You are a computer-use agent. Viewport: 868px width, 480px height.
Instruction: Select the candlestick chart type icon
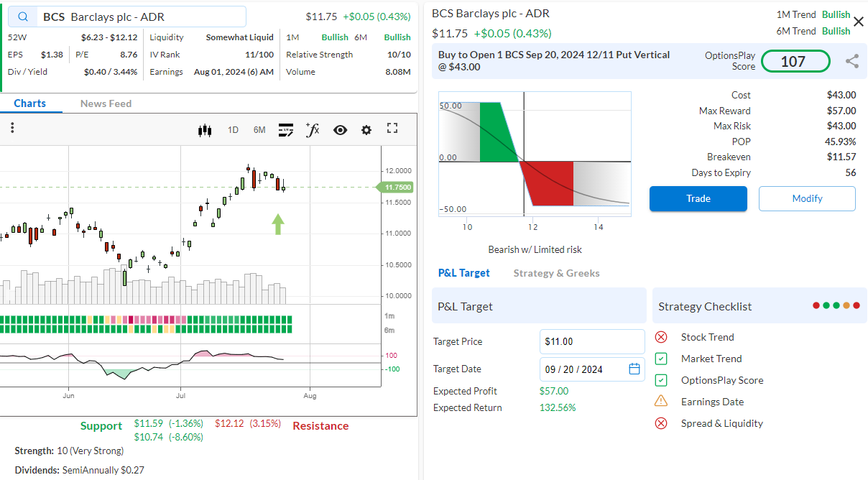[206, 130]
